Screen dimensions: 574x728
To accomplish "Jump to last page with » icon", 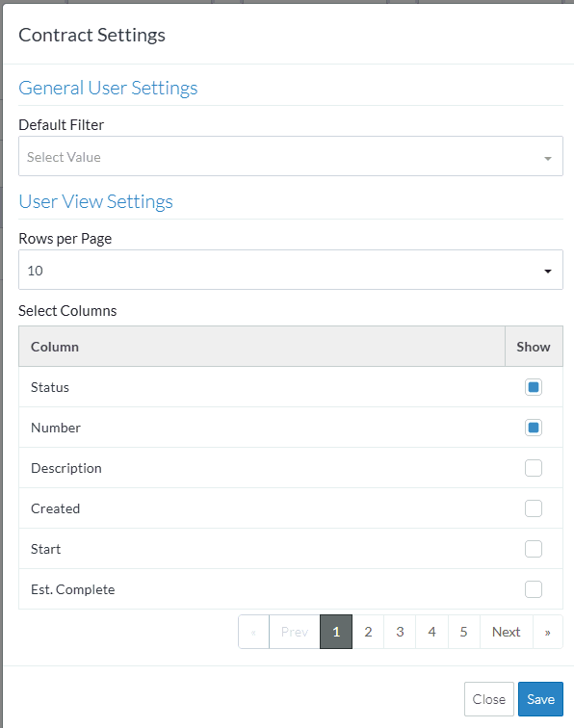I will coord(548,632).
